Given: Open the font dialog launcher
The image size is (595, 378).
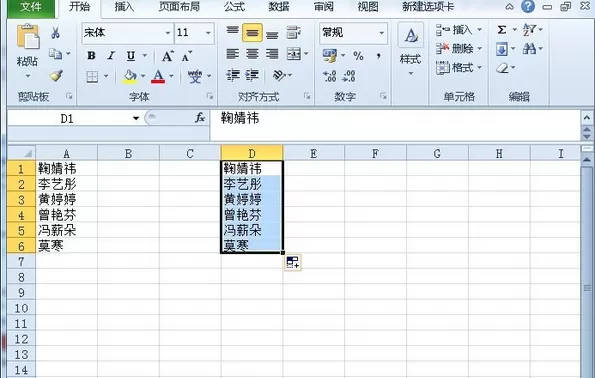Looking at the screenshot, I should pyautogui.click(x=210, y=96).
